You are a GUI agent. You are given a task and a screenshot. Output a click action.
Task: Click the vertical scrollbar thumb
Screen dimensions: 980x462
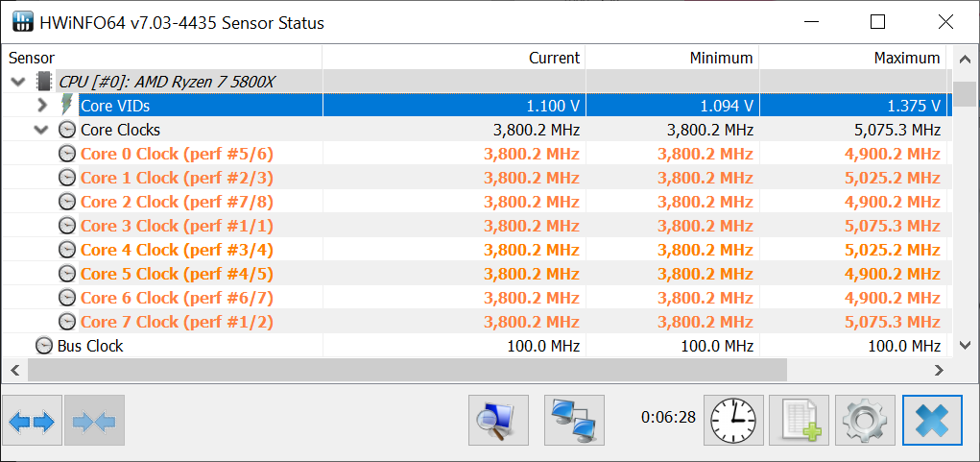(965, 94)
